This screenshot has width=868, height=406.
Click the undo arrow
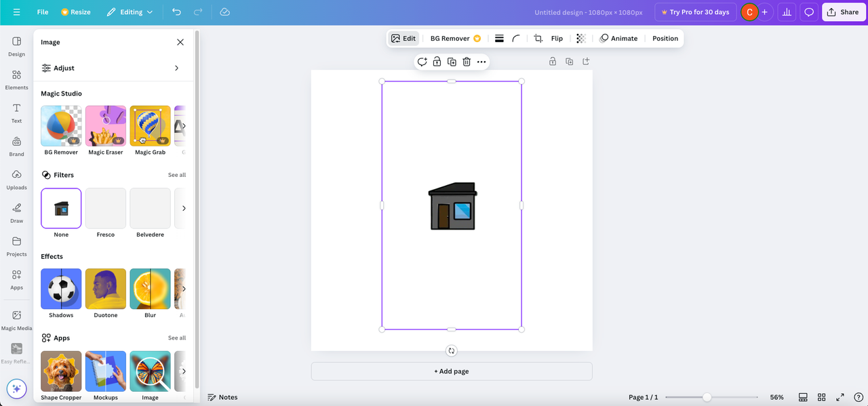176,12
